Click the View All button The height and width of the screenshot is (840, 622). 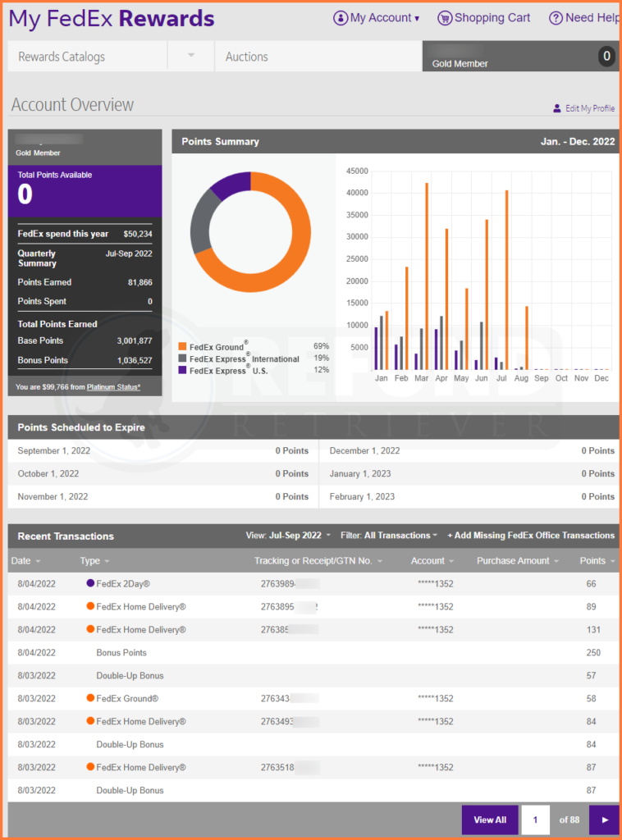(x=490, y=819)
